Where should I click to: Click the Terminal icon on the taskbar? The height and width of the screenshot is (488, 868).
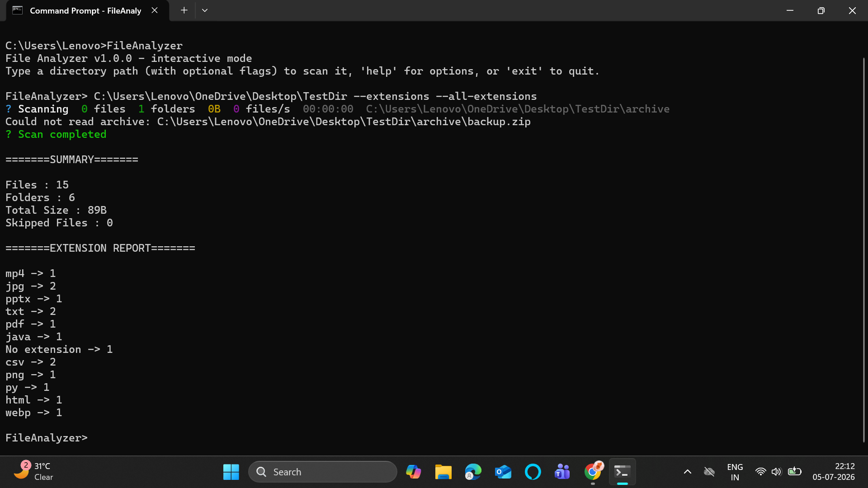(x=623, y=472)
